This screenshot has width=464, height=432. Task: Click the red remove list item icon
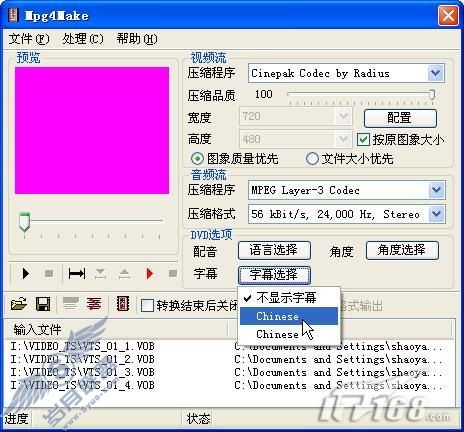coord(94,304)
